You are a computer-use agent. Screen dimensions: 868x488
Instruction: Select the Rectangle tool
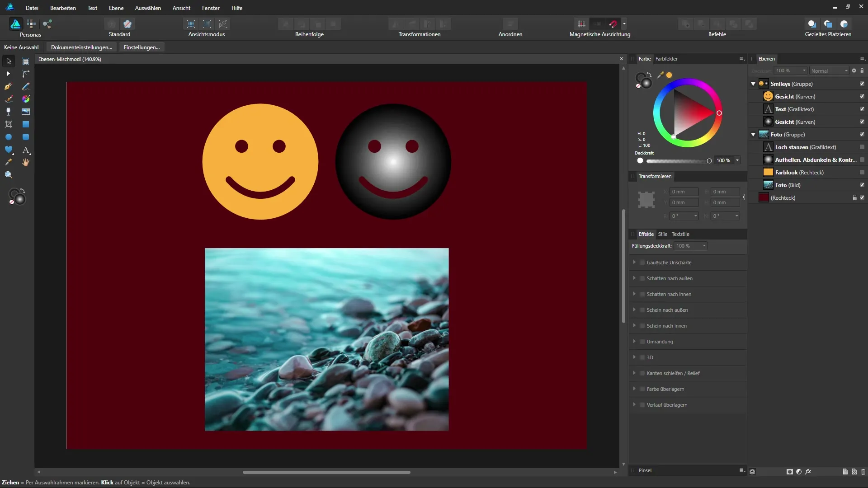26,124
